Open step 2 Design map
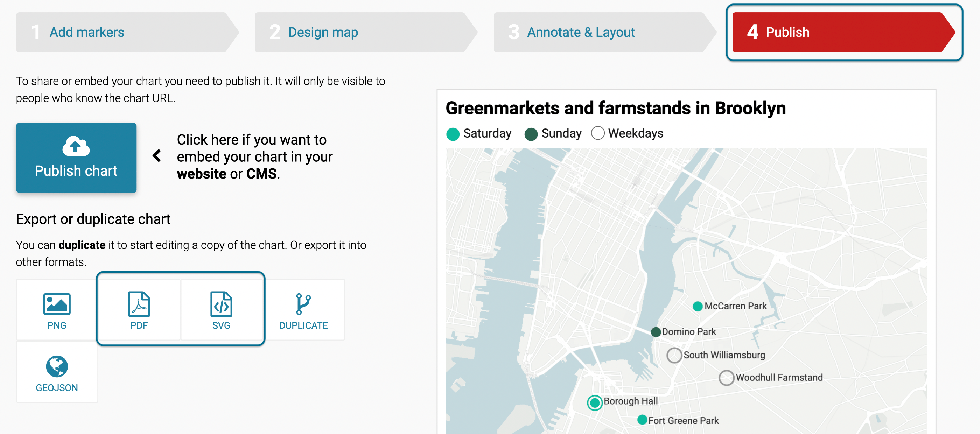Screen dimensions: 980x434 [x=323, y=32]
